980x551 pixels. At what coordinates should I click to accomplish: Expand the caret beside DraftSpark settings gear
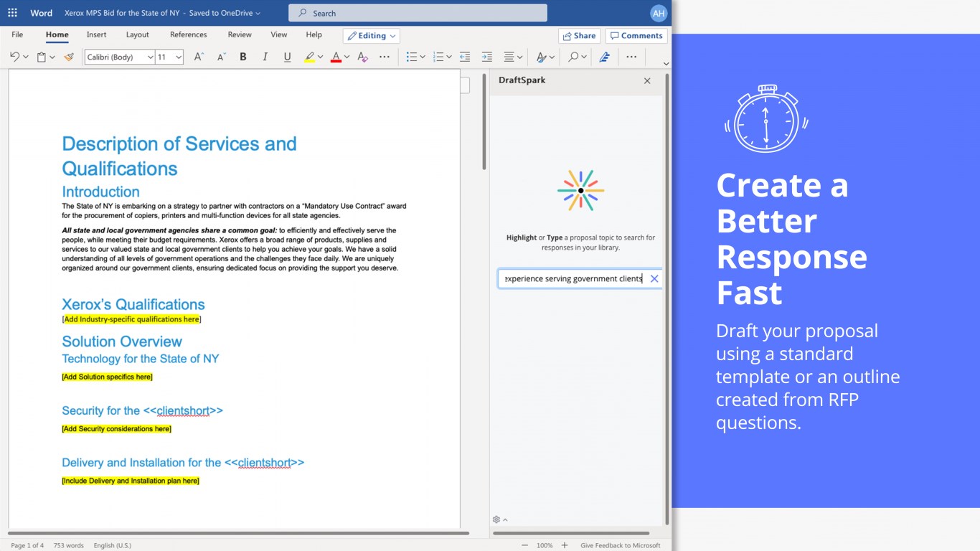[505, 519]
